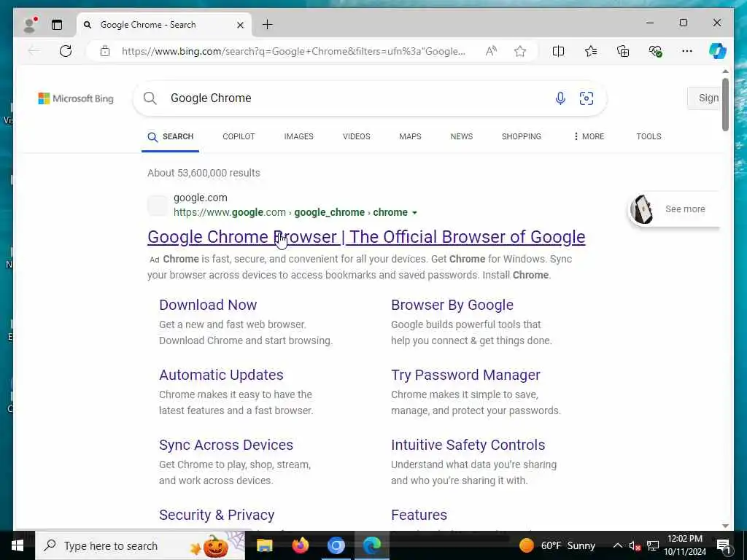Close the Google Chrome - Search tab
The width and height of the screenshot is (747, 560).
point(240,25)
